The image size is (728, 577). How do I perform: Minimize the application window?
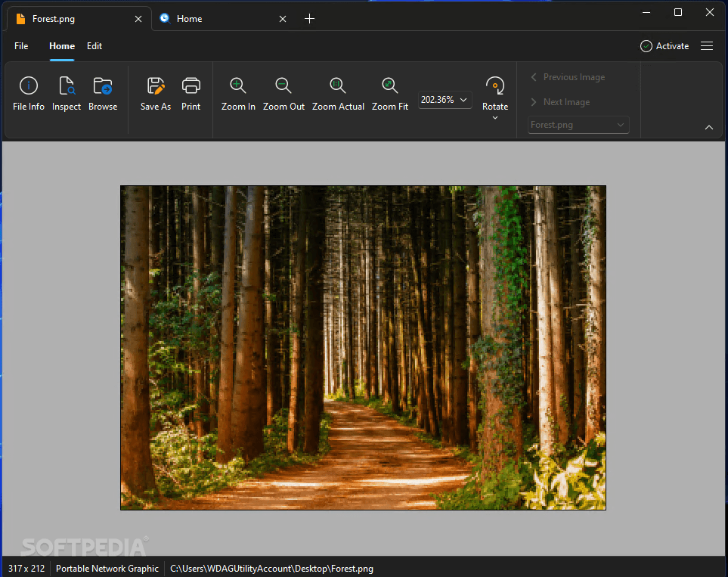click(646, 13)
